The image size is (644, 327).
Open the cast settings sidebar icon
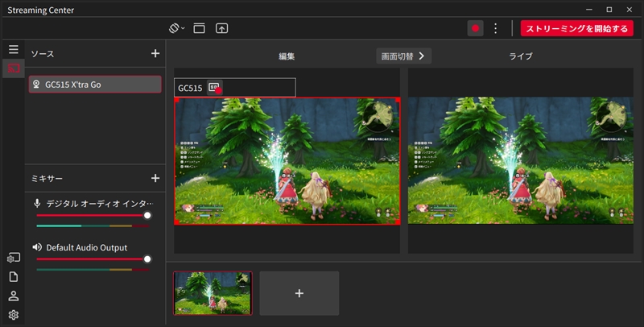click(x=14, y=258)
